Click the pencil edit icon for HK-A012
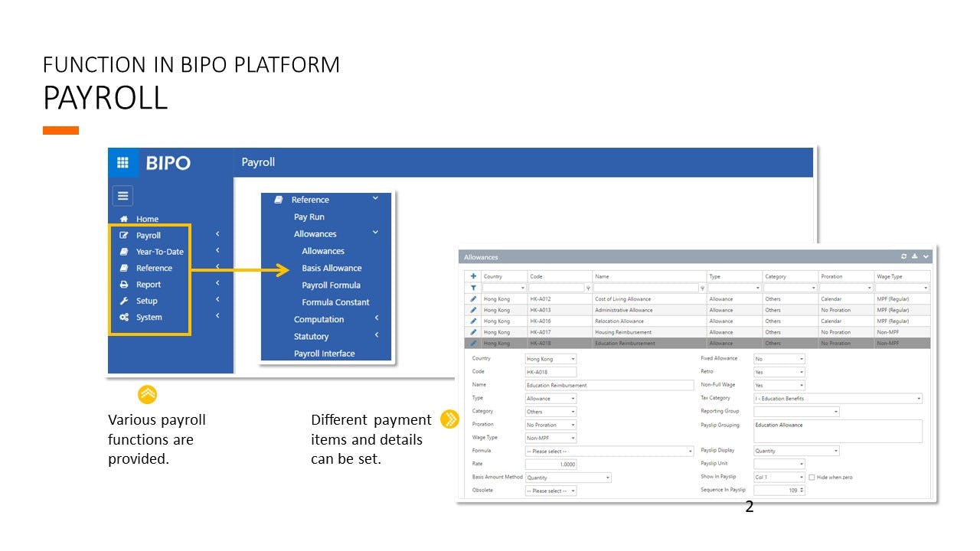Image resolution: width=980 pixels, height=551 pixels. [x=473, y=298]
